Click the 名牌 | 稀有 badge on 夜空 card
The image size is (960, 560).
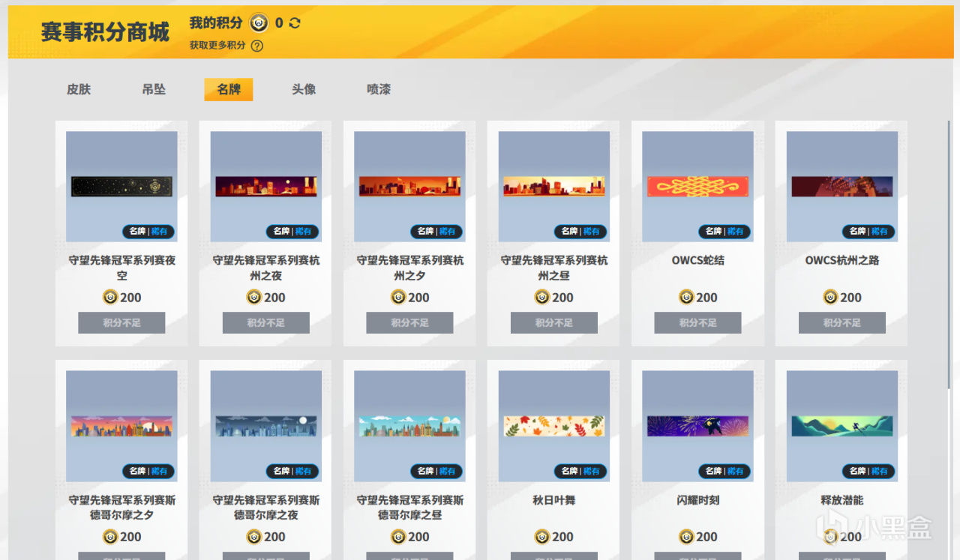(148, 232)
